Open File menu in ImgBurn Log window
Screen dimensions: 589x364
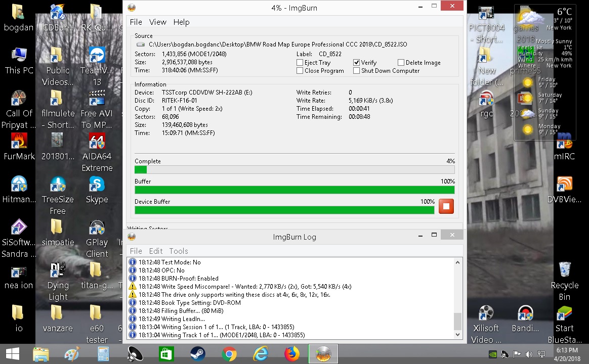pyautogui.click(x=136, y=251)
